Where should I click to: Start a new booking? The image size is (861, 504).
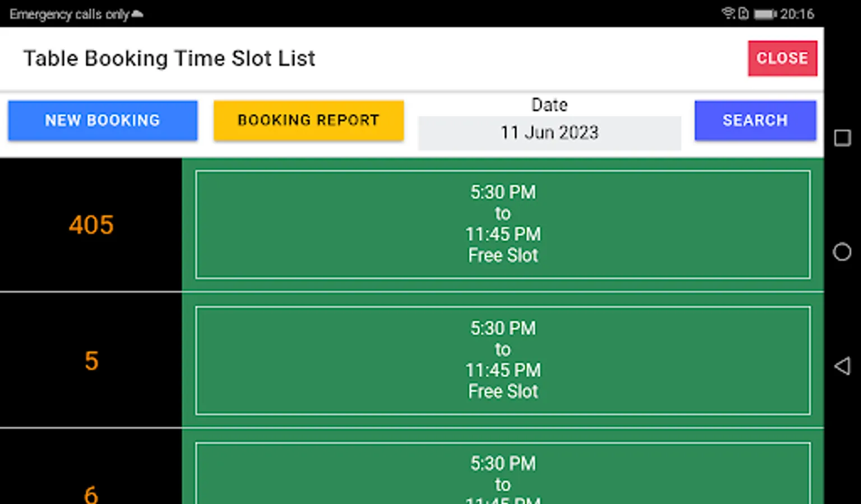[x=103, y=120]
